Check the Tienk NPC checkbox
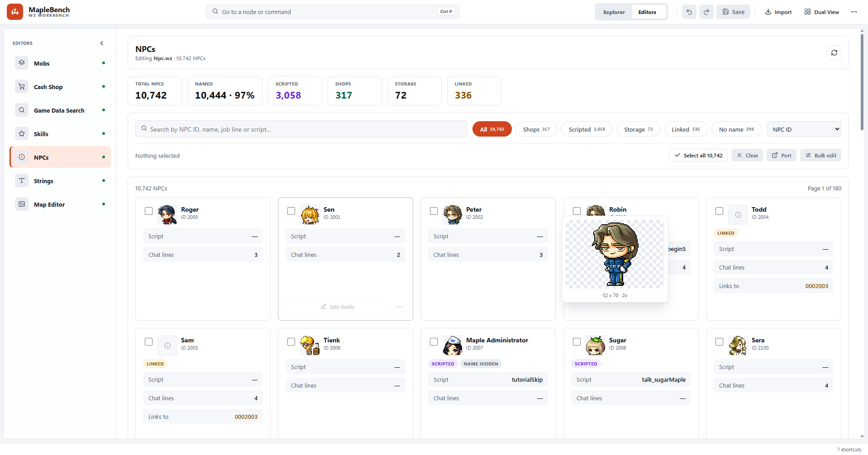Viewport: 868px width, 455px height. click(x=291, y=341)
